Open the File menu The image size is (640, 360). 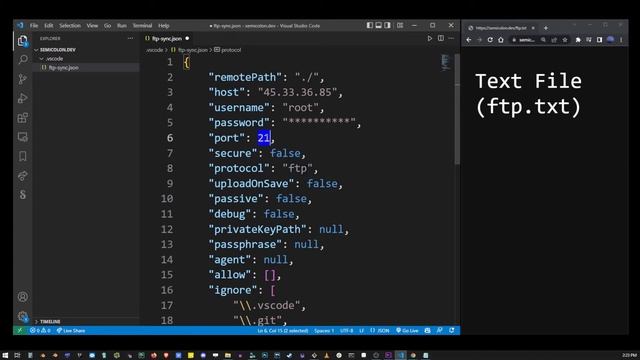click(x=34, y=25)
